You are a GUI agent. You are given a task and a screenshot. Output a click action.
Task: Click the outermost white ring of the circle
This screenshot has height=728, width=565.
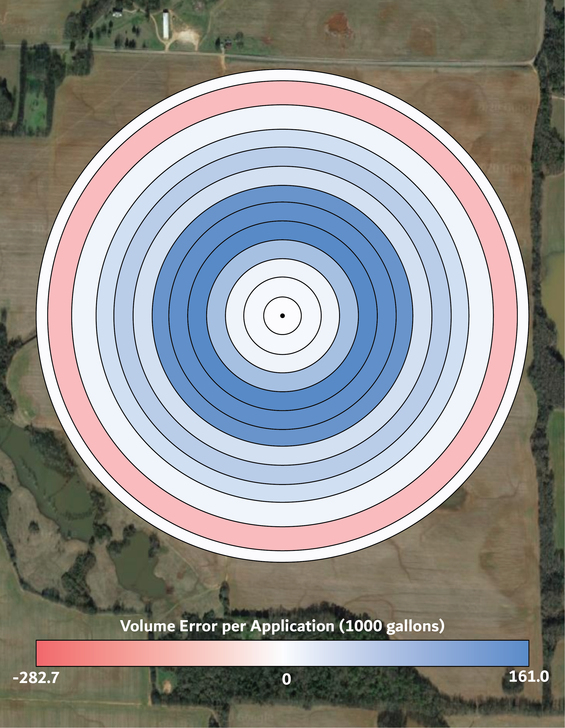click(x=282, y=75)
